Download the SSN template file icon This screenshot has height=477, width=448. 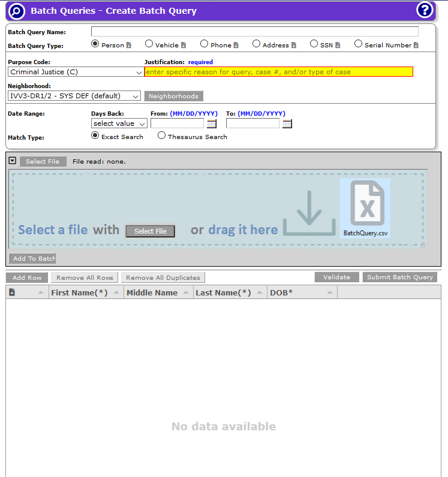click(338, 45)
